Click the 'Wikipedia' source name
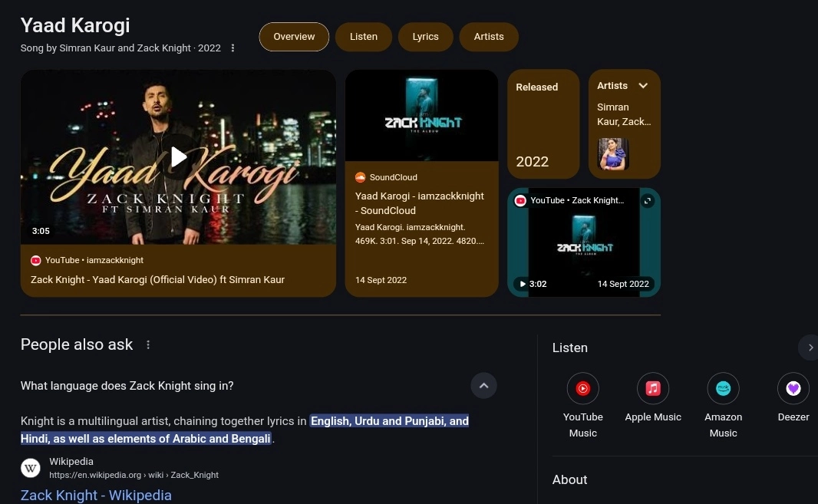This screenshot has height=504, width=818. (71, 462)
